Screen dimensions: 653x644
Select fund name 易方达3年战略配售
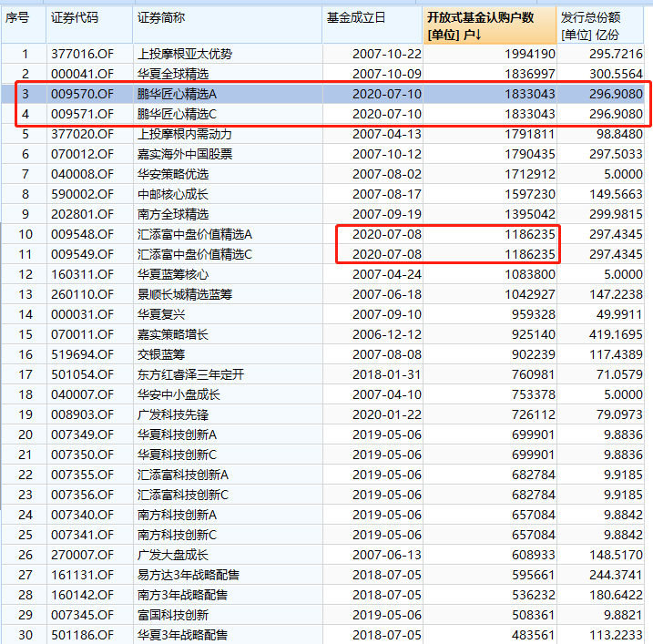click(x=189, y=575)
